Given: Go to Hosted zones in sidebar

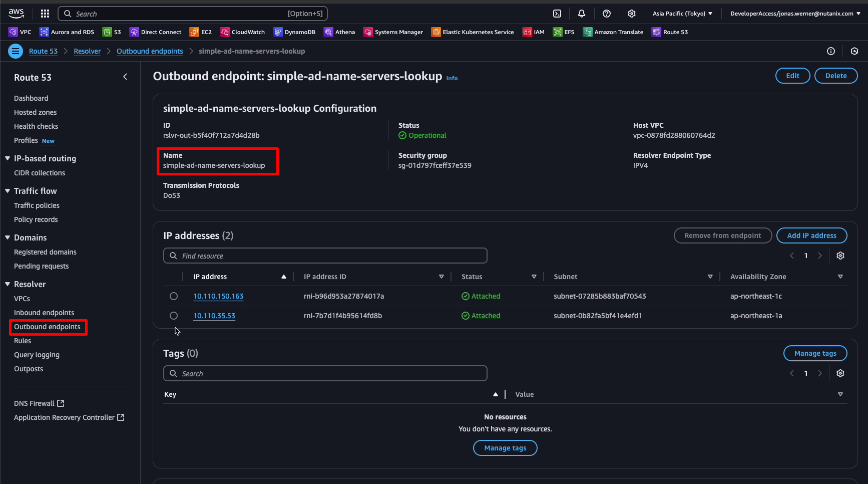Looking at the screenshot, I should click(35, 112).
